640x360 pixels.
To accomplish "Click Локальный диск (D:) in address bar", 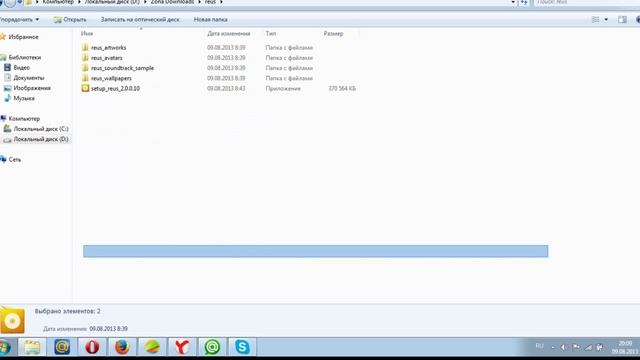I will pyautogui.click(x=112, y=2).
